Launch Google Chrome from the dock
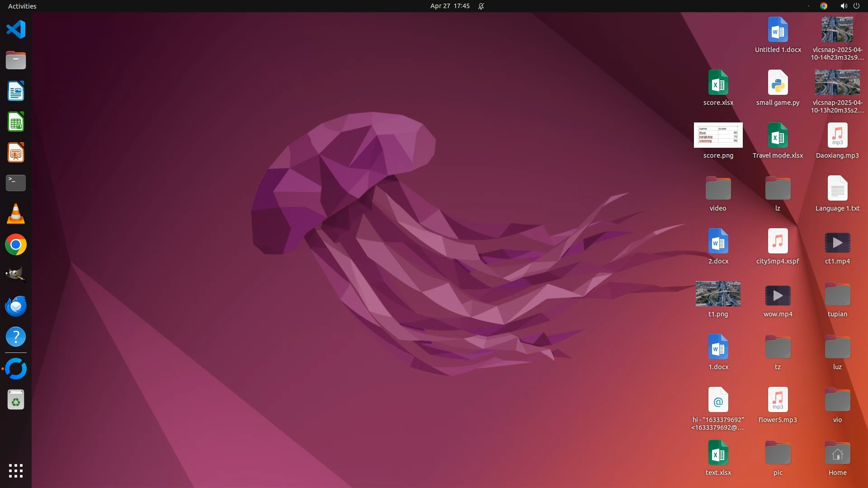 tap(16, 244)
